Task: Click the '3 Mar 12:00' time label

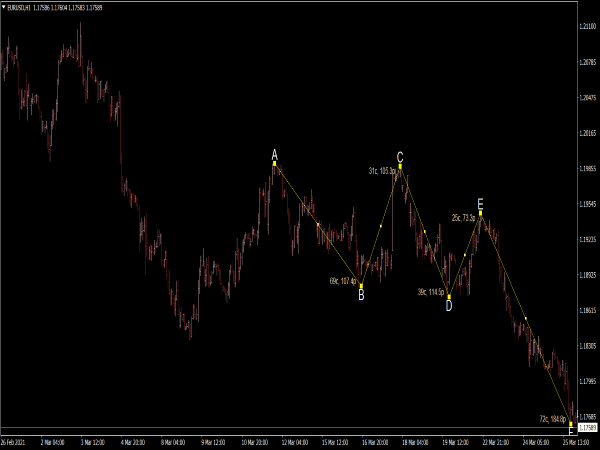Action: tap(93, 443)
